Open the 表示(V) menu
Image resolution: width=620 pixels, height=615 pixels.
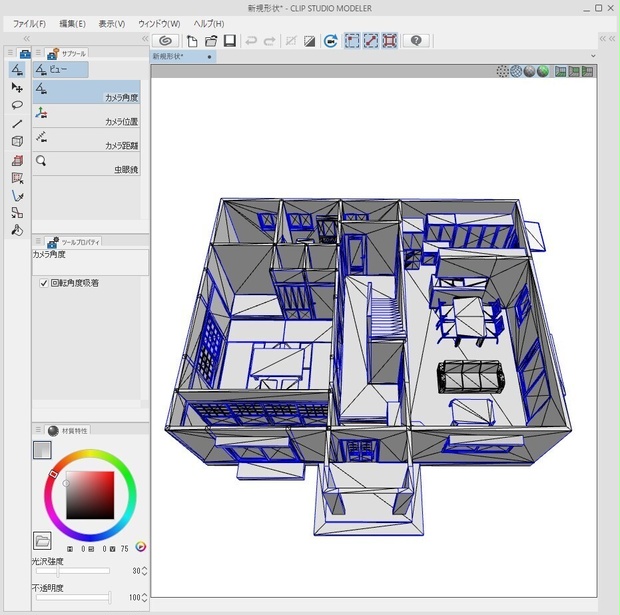click(112, 24)
